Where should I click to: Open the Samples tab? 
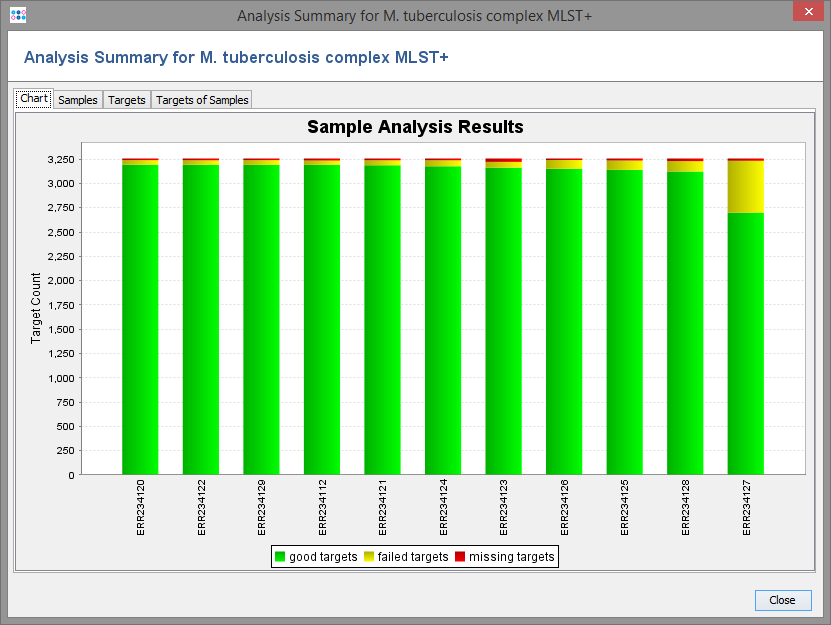click(77, 100)
